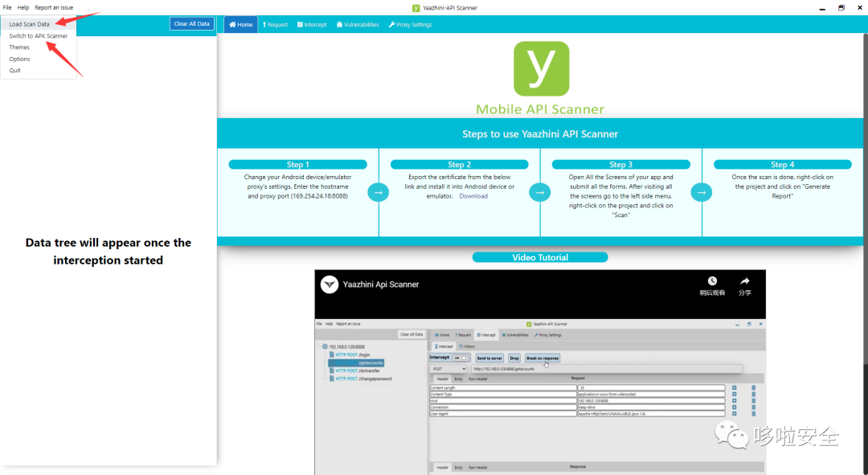Image resolution: width=868 pixels, height=475 pixels.
Task: Click the Data tree will appear message
Action: tap(108, 252)
